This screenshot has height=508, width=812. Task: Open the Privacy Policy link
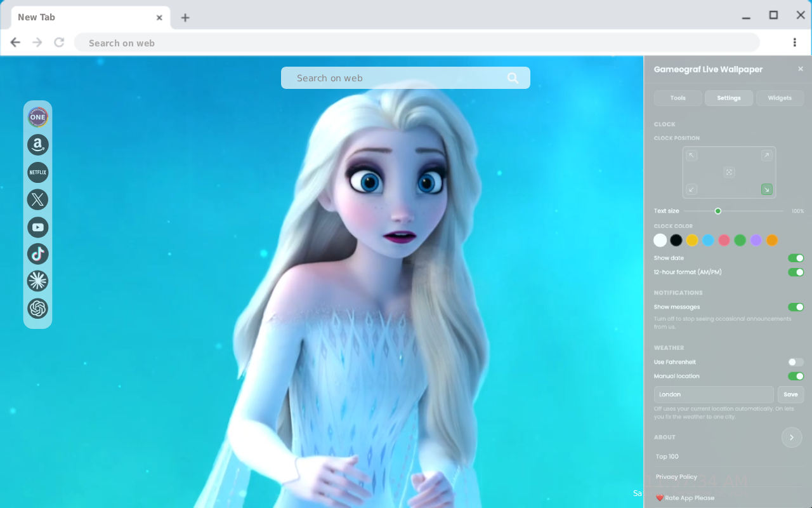[676, 477]
